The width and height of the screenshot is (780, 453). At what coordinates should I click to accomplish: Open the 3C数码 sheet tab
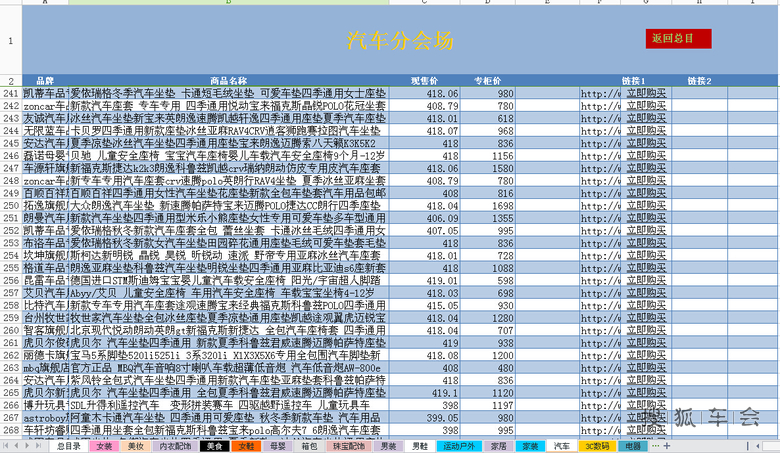pyautogui.click(x=597, y=446)
